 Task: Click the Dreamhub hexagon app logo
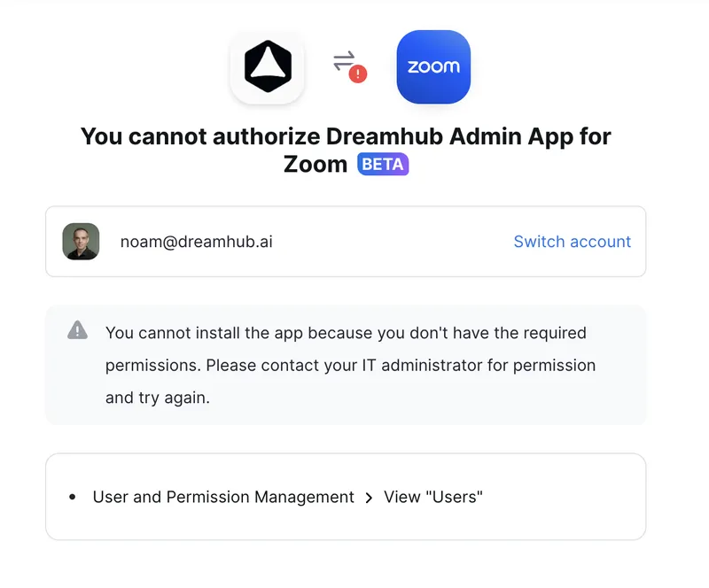(268, 66)
